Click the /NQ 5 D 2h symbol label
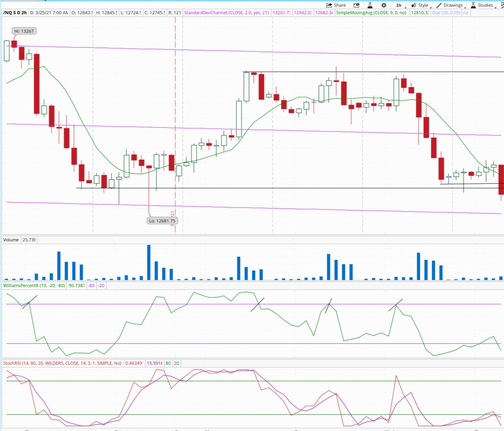Image resolution: width=504 pixels, height=431 pixels. tap(15, 13)
